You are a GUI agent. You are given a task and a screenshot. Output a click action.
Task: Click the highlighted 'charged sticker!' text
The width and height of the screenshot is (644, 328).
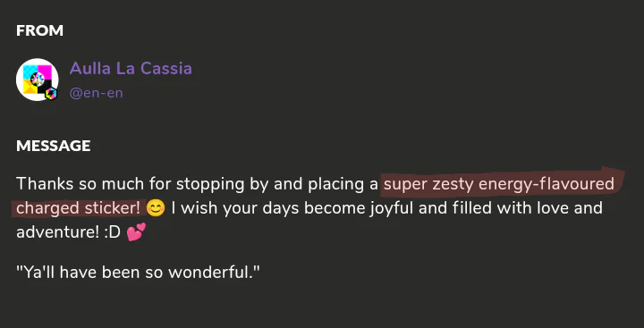coord(79,208)
